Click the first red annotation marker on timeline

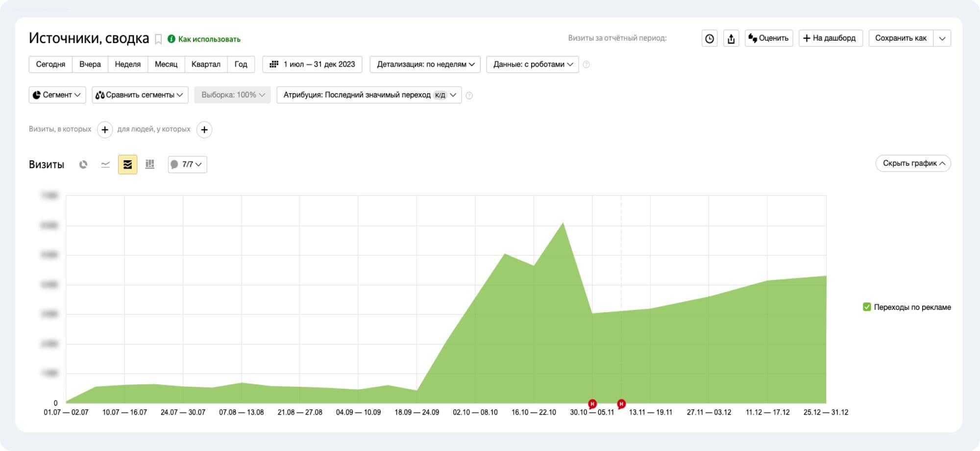pos(592,404)
